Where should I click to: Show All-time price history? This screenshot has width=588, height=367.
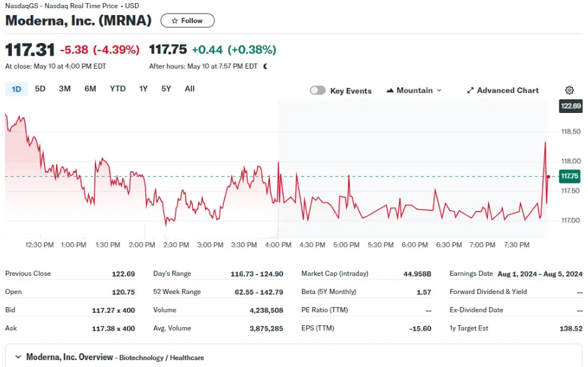click(x=189, y=89)
